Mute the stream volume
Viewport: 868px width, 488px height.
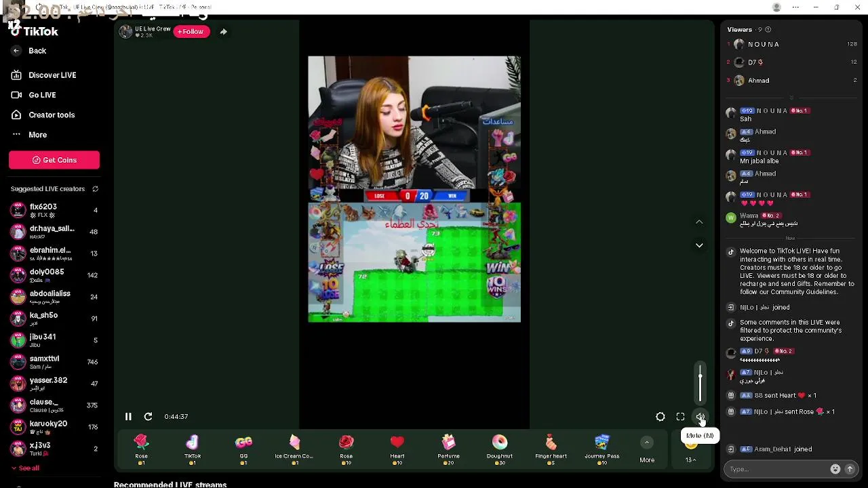tap(701, 417)
